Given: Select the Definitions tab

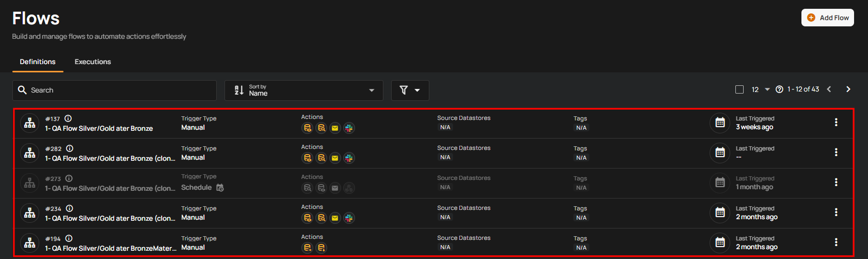Looking at the screenshot, I should (38, 62).
